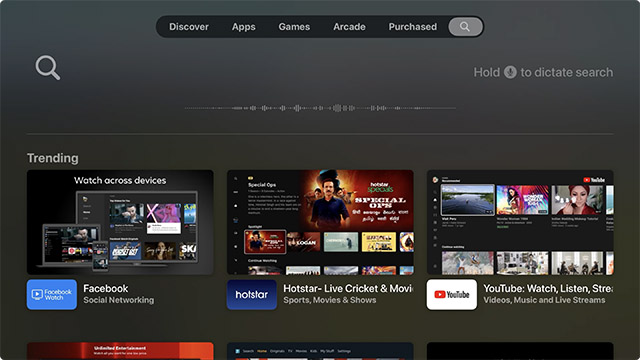The width and height of the screenshot is (640, 360).
Task: Open the Purchased tab
Action: pyautogui.click(x=412, y=27)
